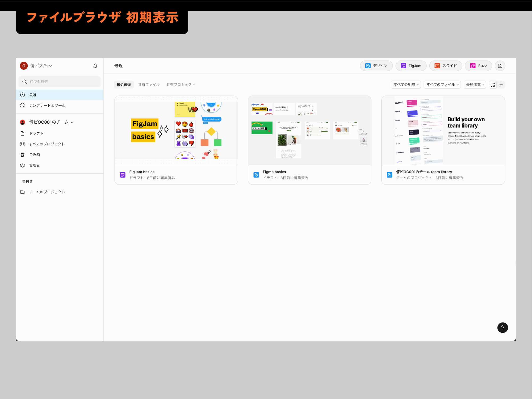Click the すべてのプロジェクト grid icon
This screenshot has width=532, height=399.
point(23,144)
